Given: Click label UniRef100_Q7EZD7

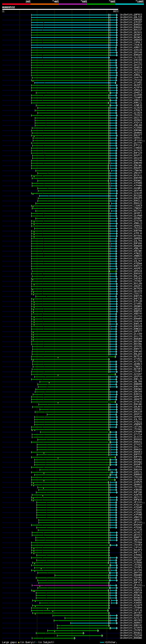Looking at the screenshot, I should (x=131, y=22).
